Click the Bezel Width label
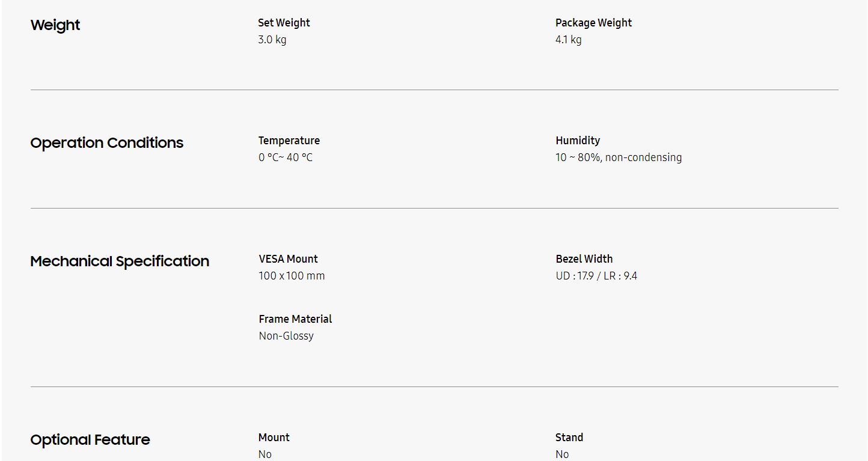Image resolution: width=868 pixels, height=461 pixels. 584,259
